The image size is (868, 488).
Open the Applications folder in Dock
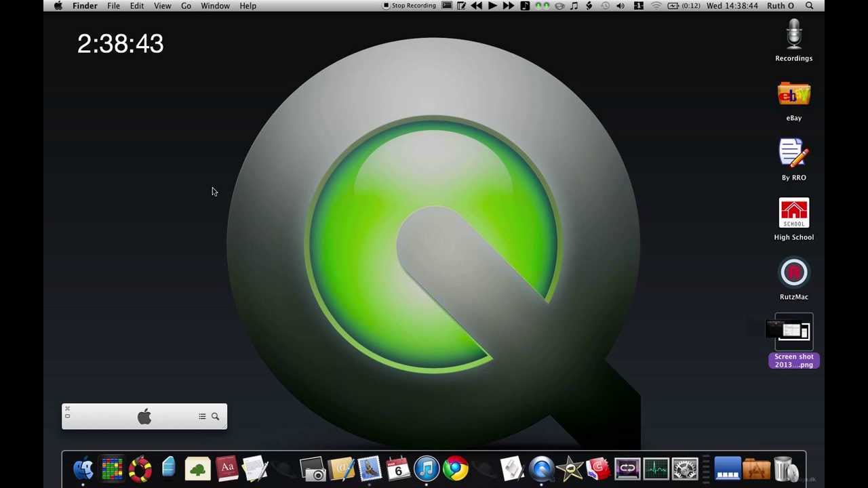point(756,469)
